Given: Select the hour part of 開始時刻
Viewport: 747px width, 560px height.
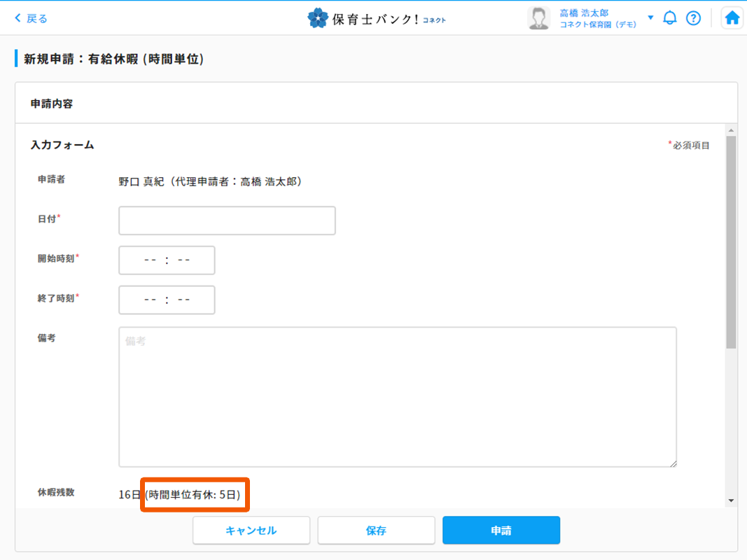Looking at the screenshot, I should 150,260.
